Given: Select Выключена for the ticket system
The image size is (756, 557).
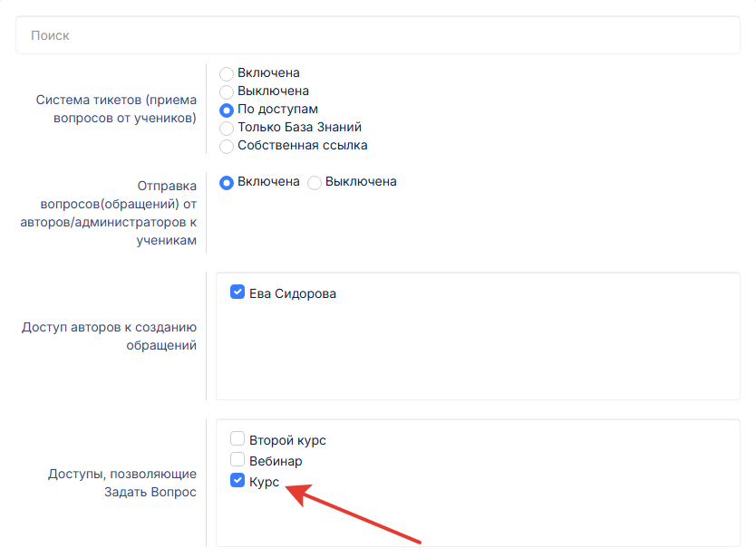Looking at the screenshot, I should pos(226,91).
